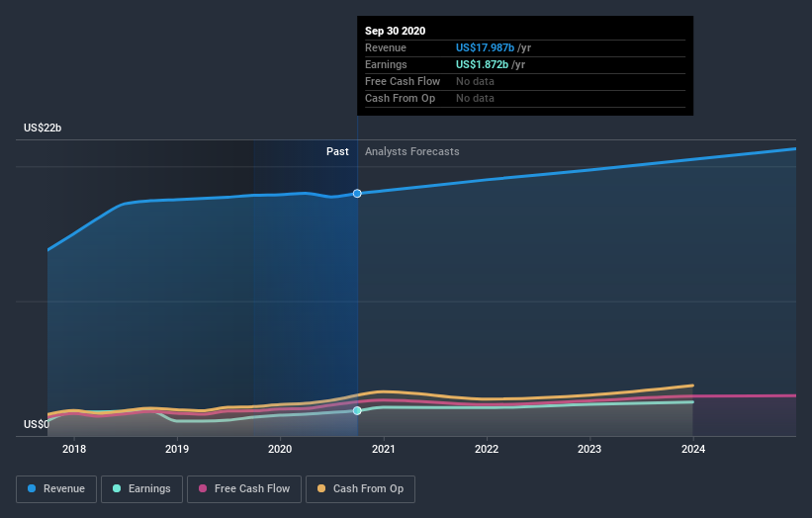
Task: Click the 2023 x-axis label
Action: 589,449
